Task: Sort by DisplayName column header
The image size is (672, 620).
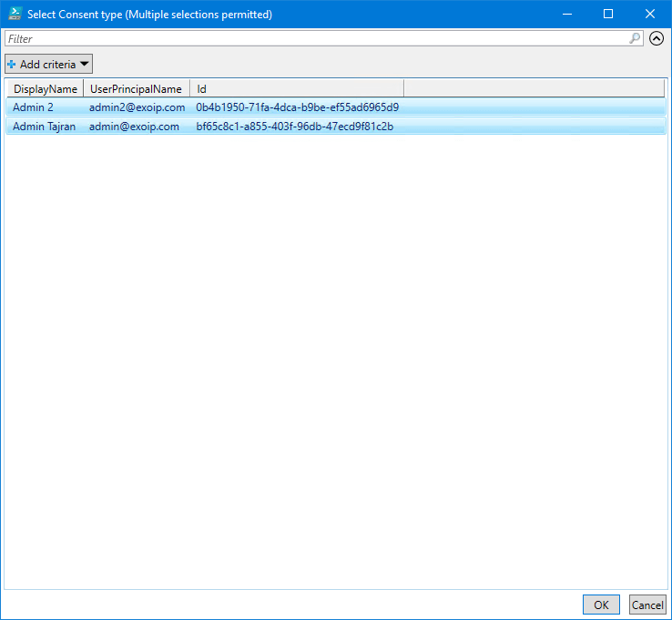Action: point(45,89)
